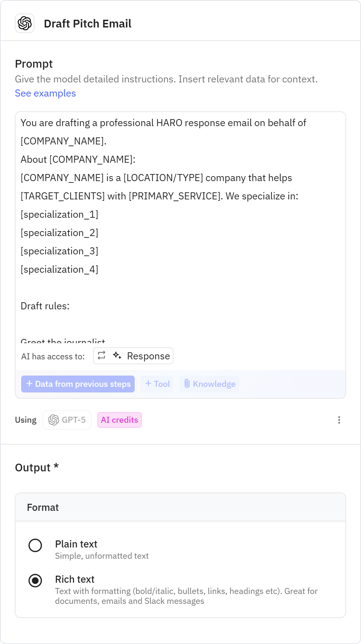361x644 pixels.
Task: Open the three-dot options menu next to AI credits
Action: (x=339, y=420)
